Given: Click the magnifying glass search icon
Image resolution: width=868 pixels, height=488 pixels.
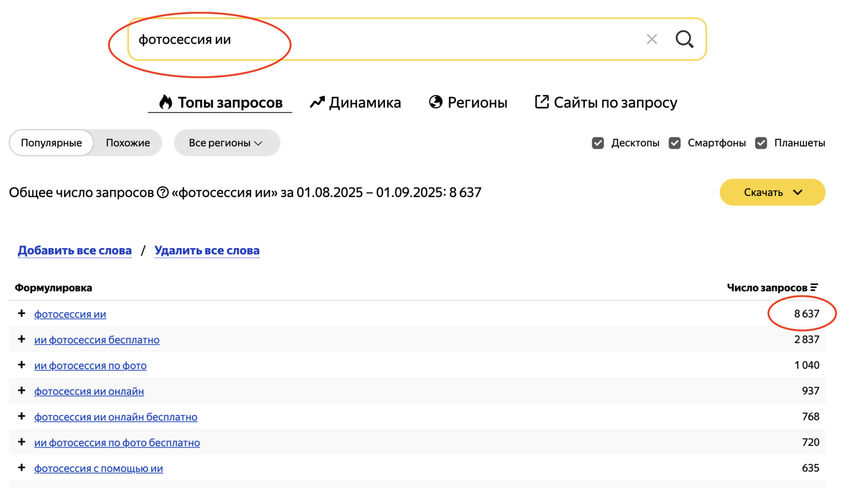Looking at the screenshot, I should (x=684, y=39).
